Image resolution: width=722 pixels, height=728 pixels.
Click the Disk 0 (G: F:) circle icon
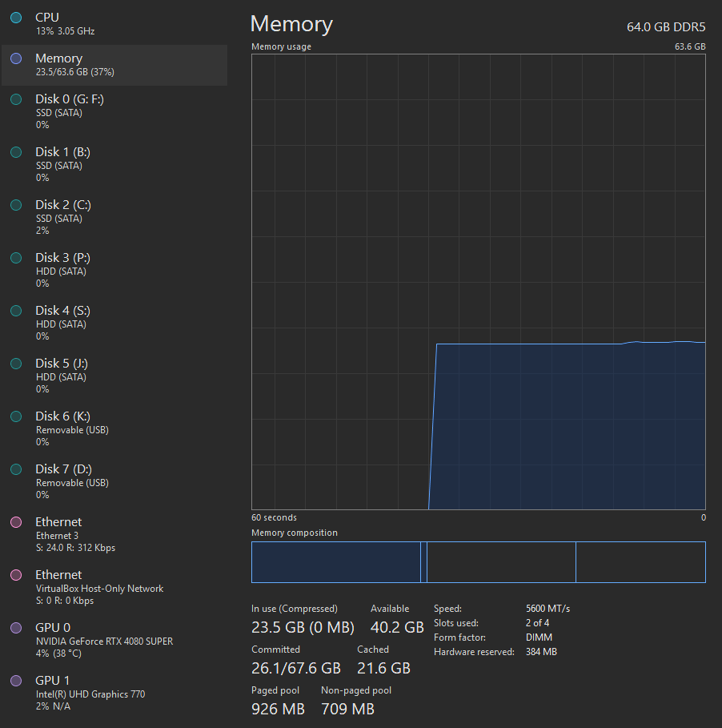(16, 99)
